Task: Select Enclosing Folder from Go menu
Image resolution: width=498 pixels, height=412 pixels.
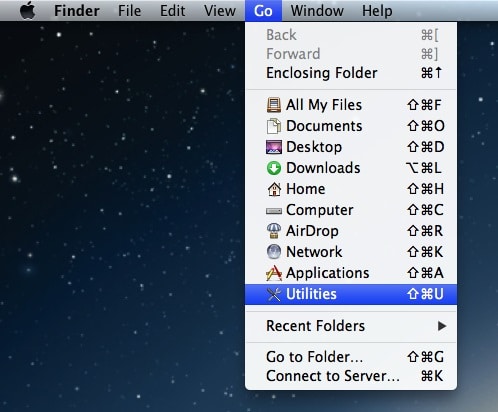Action: pyautogui.click(x=351, y=73)
